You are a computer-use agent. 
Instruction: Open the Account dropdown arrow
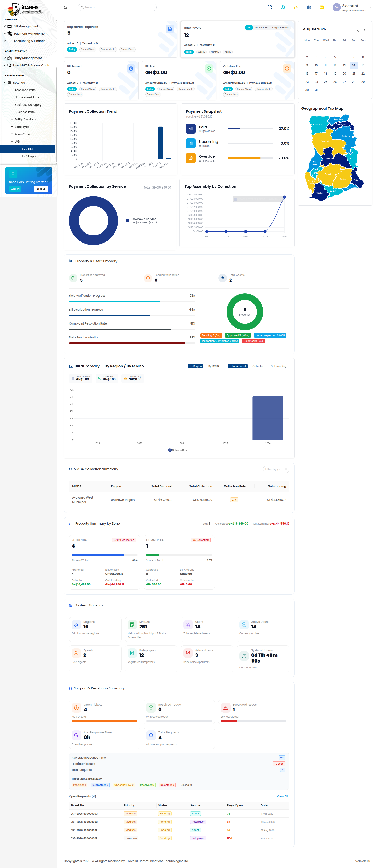(370, 7)
